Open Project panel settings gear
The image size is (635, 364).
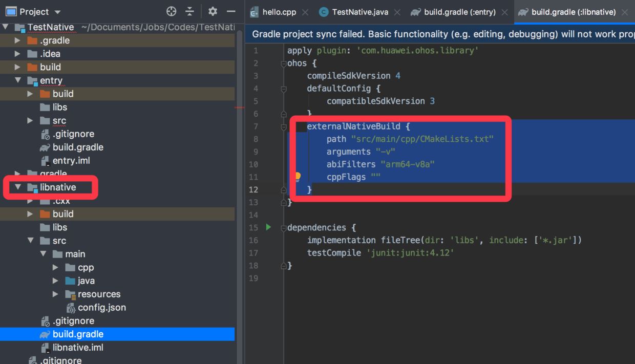[x=213, y=11]
